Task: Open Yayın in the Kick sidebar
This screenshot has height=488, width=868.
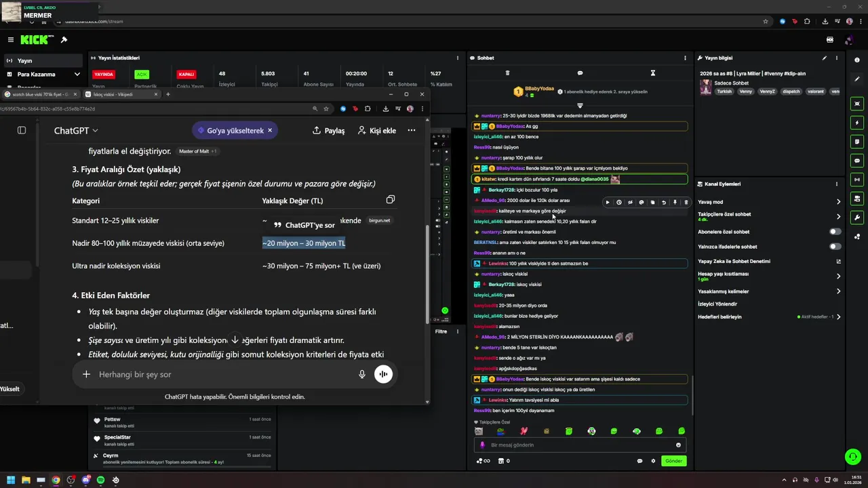Action: click(45, 60)
